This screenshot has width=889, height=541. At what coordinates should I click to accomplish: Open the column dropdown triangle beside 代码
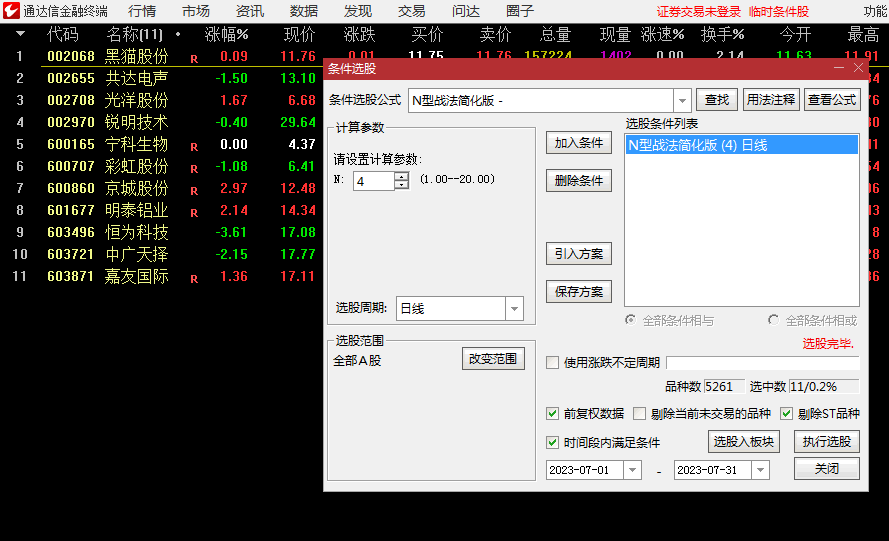20,34
